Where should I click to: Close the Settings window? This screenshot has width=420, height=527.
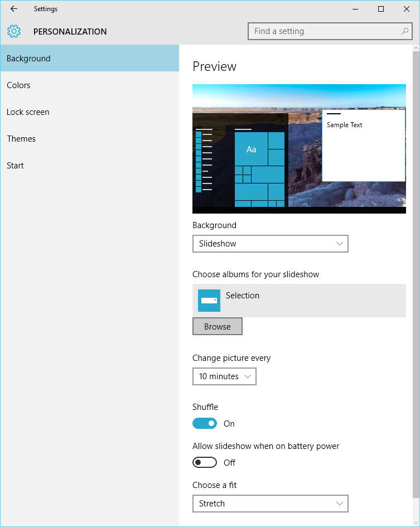tap(407, 9)
